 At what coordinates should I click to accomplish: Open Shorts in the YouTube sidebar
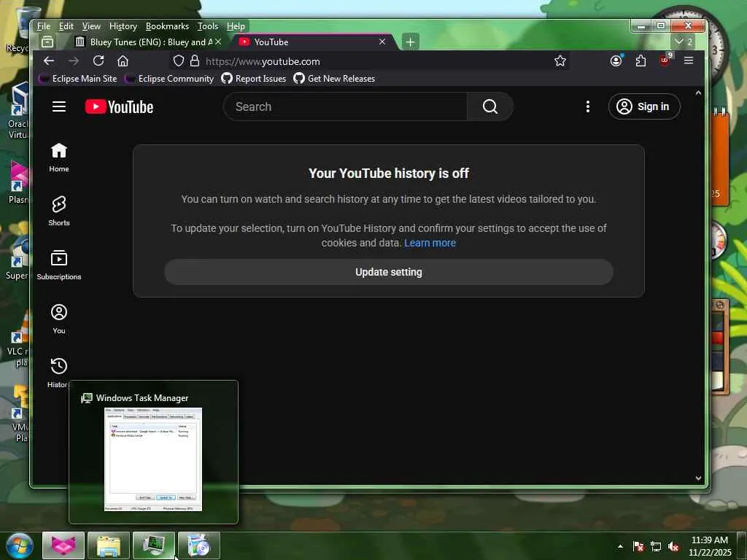click(x=59, y=211)
